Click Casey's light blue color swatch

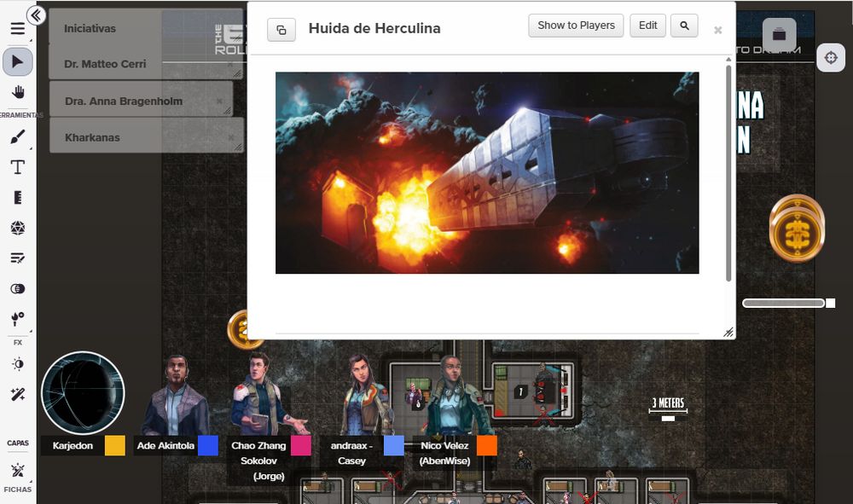coord(394,445)
